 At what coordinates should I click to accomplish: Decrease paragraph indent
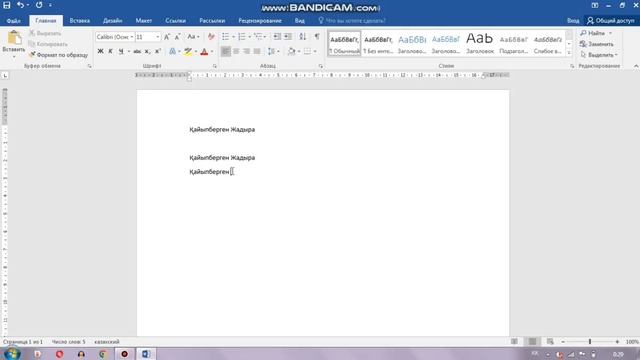[x=277, y=37]
